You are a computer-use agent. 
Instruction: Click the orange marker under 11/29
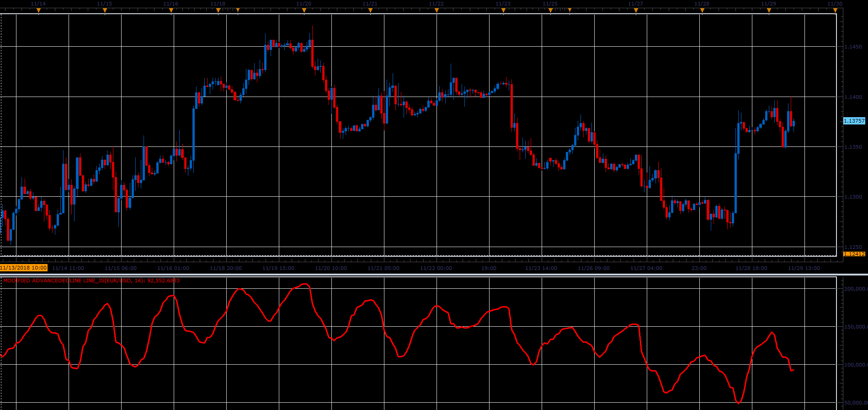coord(769,10)
